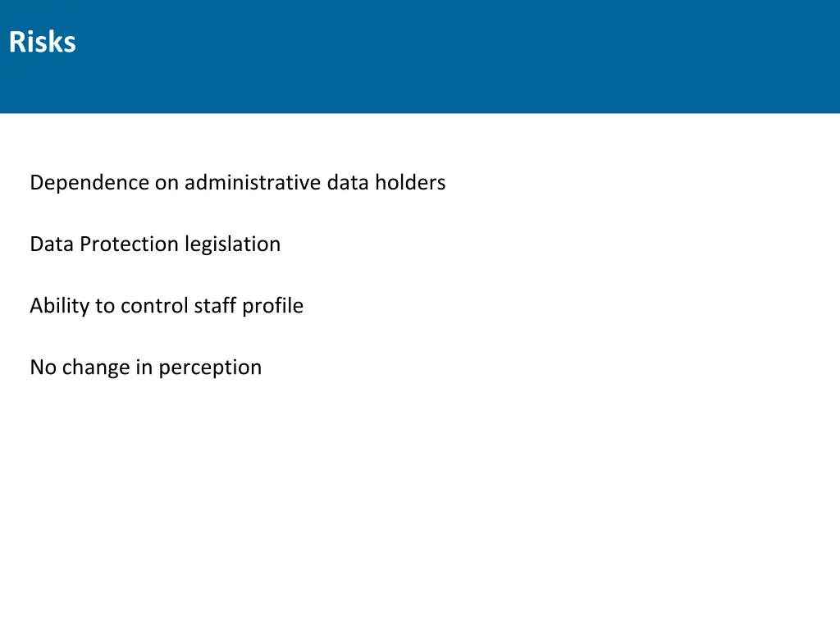840x630 pixels.
Task: Click the word 'profile'
Action: point(272,306)
